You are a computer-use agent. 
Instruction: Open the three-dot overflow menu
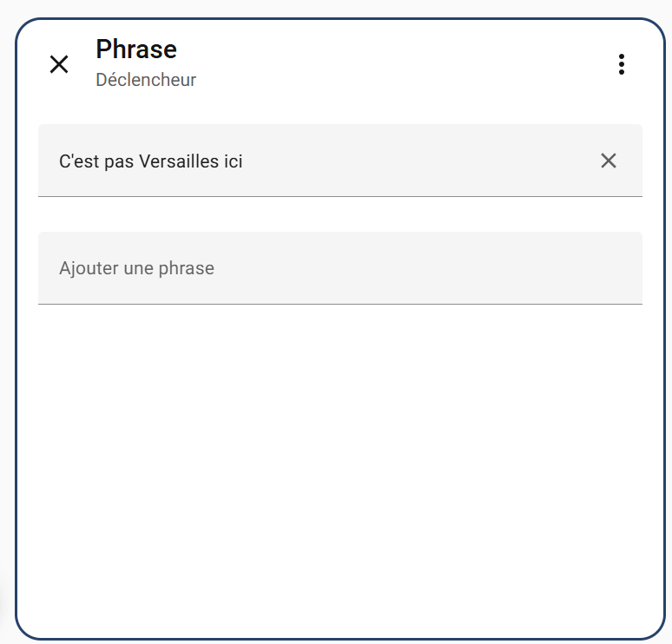(621, 64)
